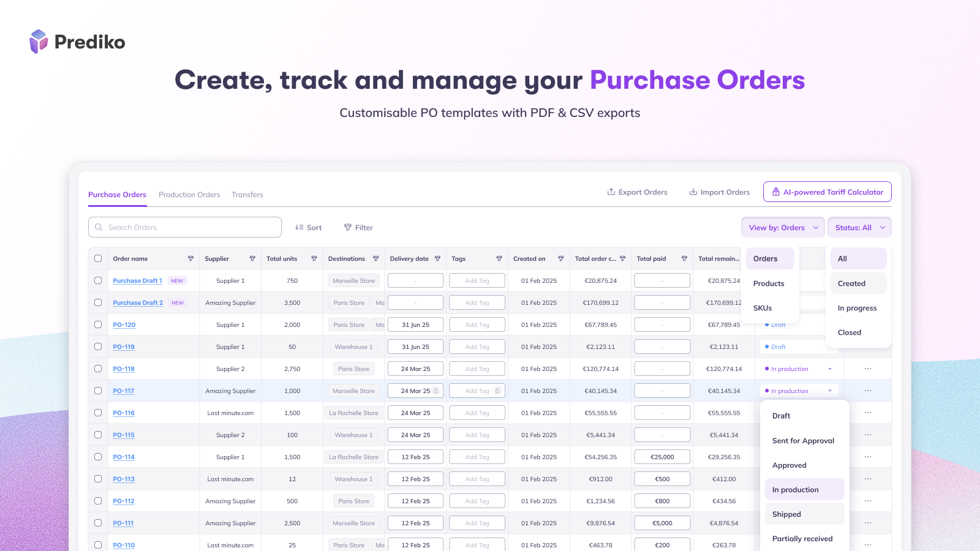This screenshot has height=551, width=980.
Task: Click the Add Tag field for PO-114
Action: coord(477,457)
